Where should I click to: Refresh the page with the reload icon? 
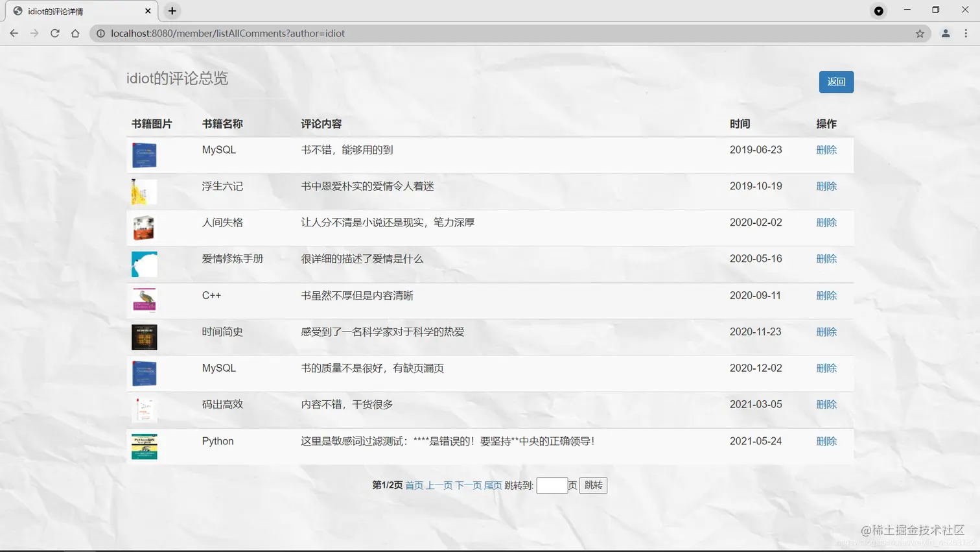(x=54, y=33)
